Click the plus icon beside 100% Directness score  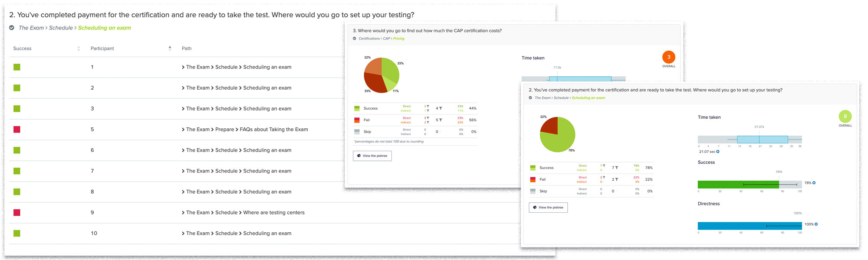coord(816,224)
